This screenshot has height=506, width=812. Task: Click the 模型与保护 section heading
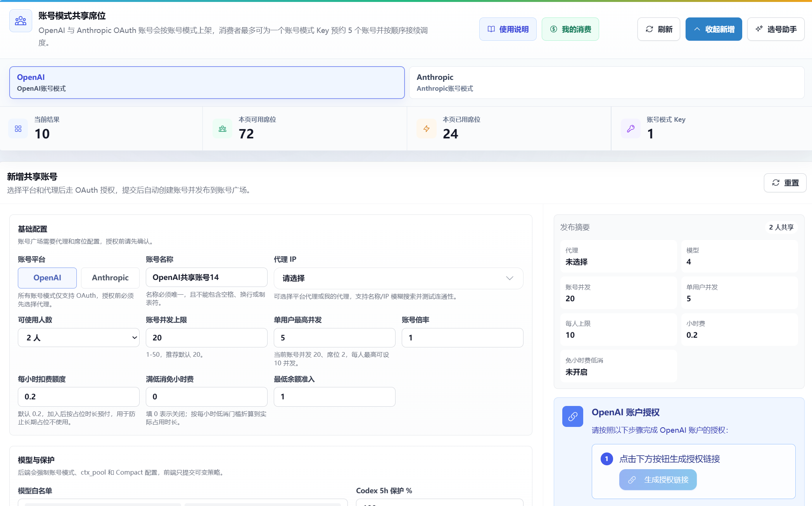36,460
